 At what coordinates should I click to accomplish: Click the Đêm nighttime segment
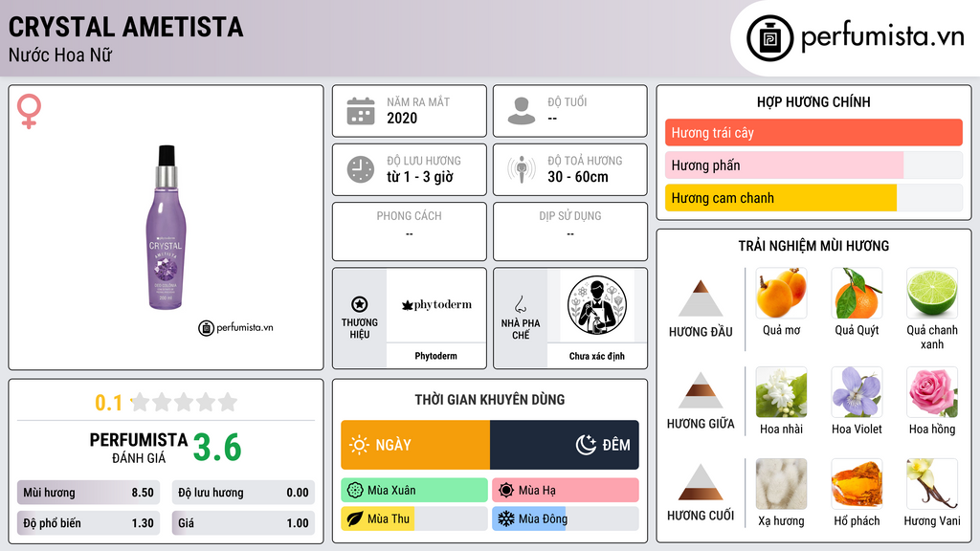tap(565, 445)
